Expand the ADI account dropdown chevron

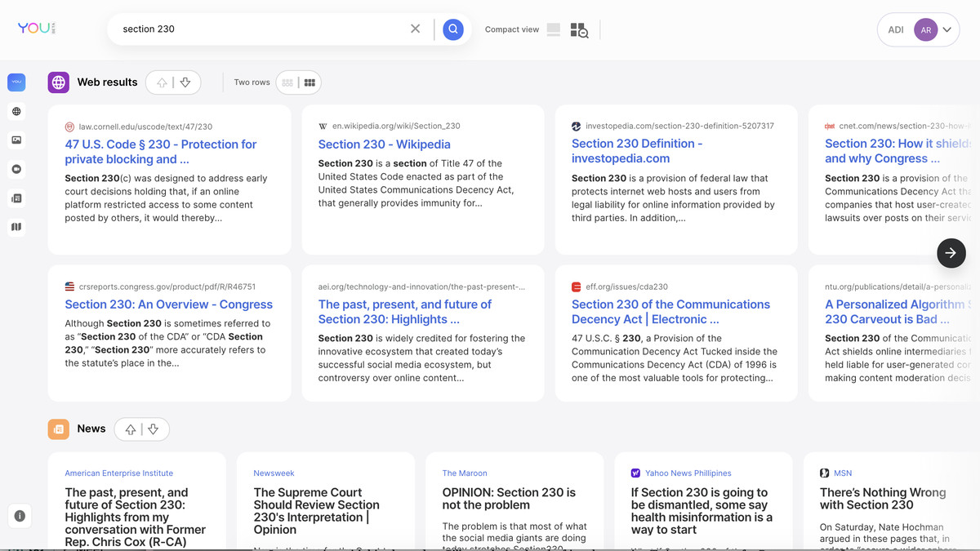pos(947,30)
